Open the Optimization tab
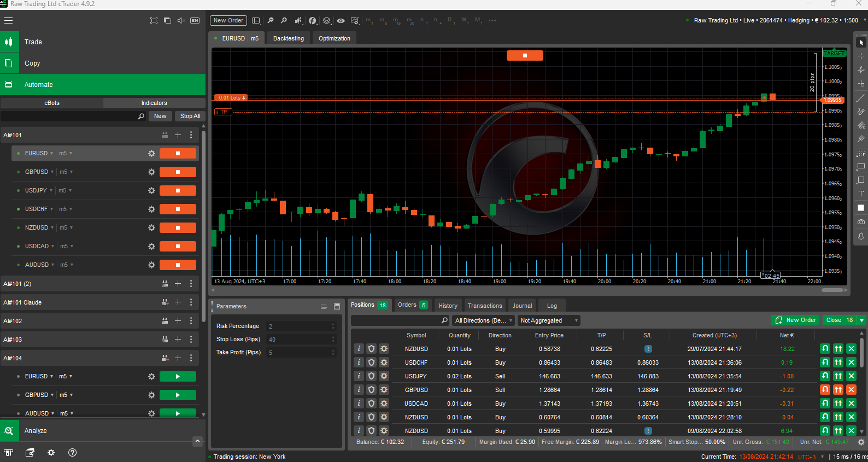868x462 pixels. (x=335, y=38)
